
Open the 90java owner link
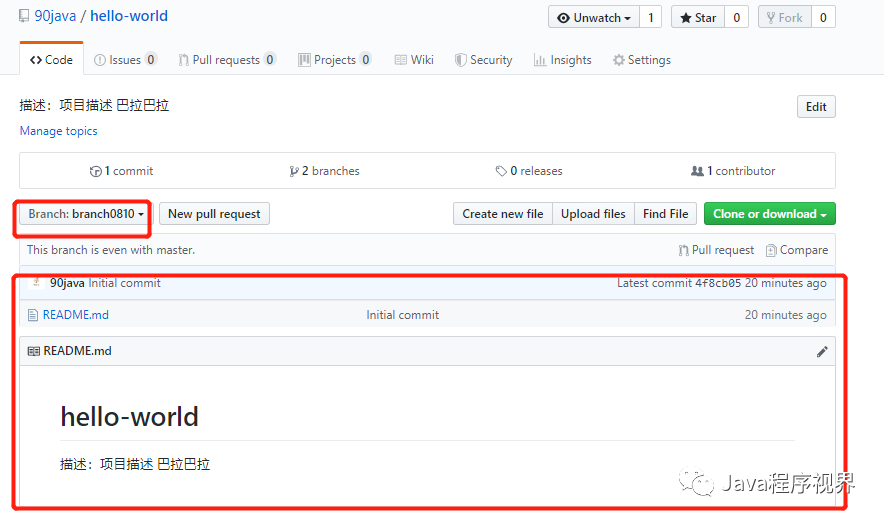click(x=55, y=16)
